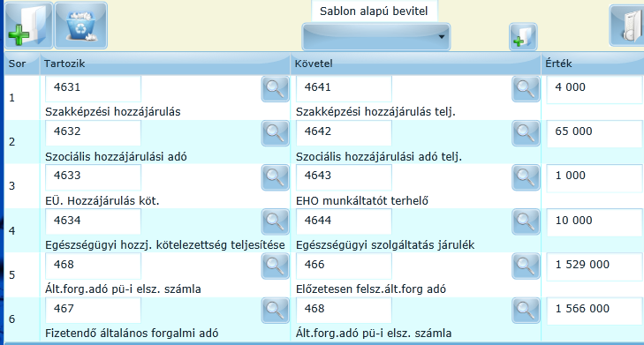Click the text EÜ. Hozzájárulás köt.
The image size is (644, 345).
pyautogui.click(x=102, y=201)
